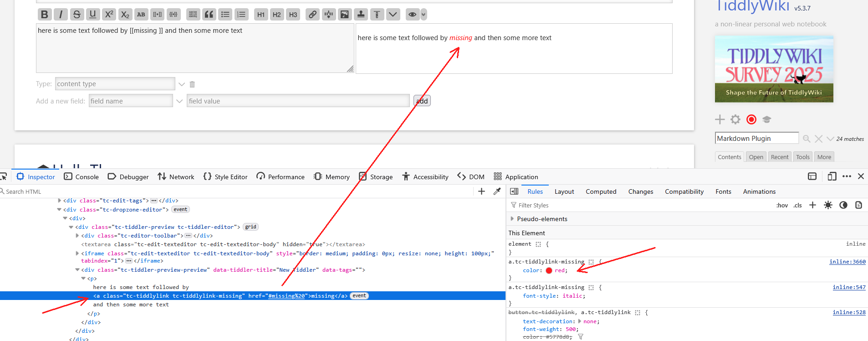Open TiddlyWiki Survey 2025 banner
The height and width of the screenshot is (341, 868).
click(x=774, y=69)
